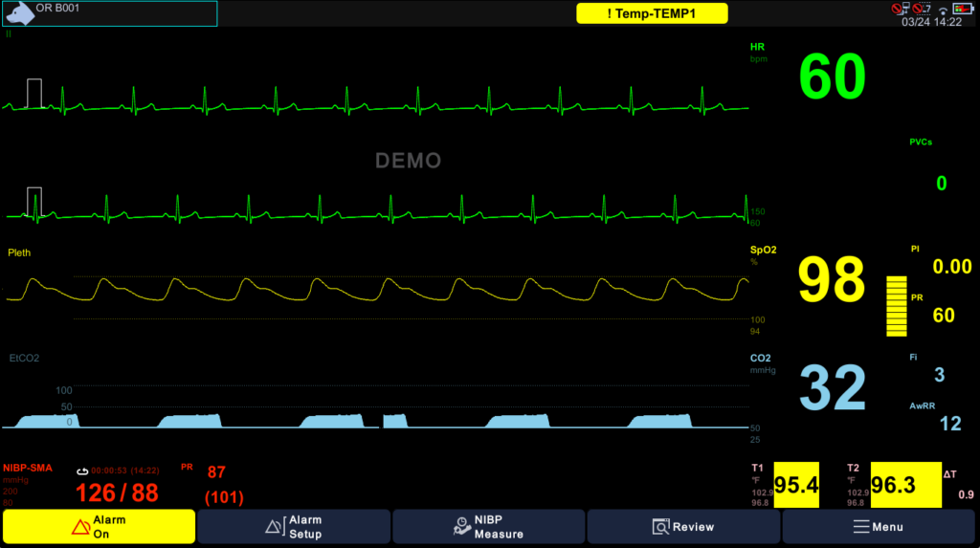Open the date and time display 03/24 14:22
The height and width of the screenshot is (548, 980).
(931, 22)
